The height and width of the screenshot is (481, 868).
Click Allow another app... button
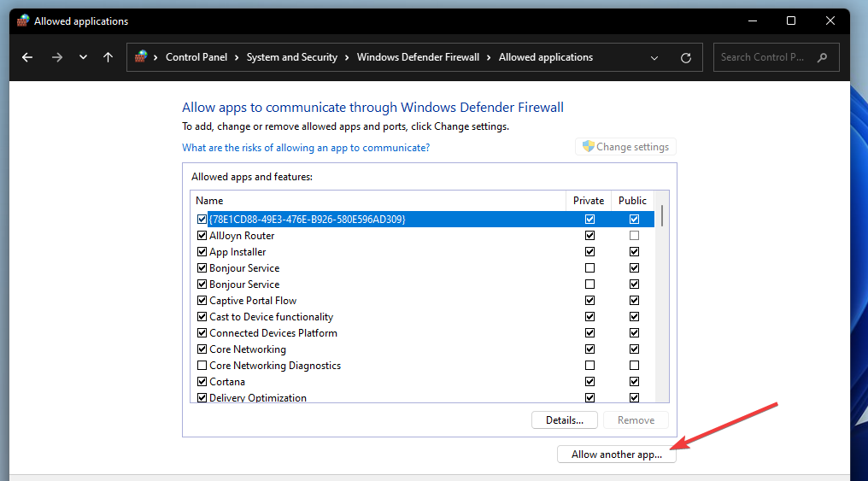point(617,455)
